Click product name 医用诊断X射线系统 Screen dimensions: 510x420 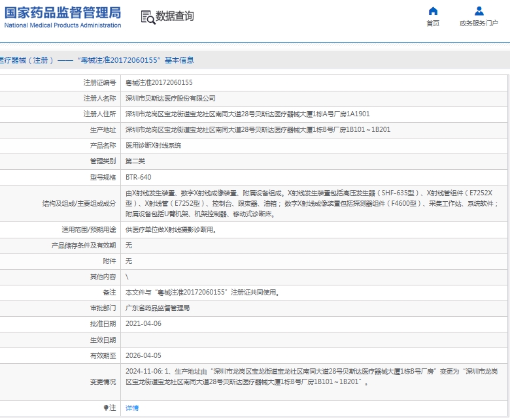coord(153,146)
